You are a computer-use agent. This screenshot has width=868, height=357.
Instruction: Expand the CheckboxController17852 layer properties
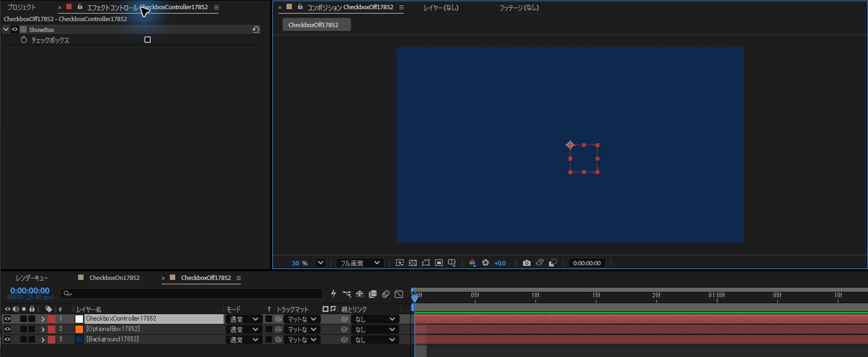[43, 319]
